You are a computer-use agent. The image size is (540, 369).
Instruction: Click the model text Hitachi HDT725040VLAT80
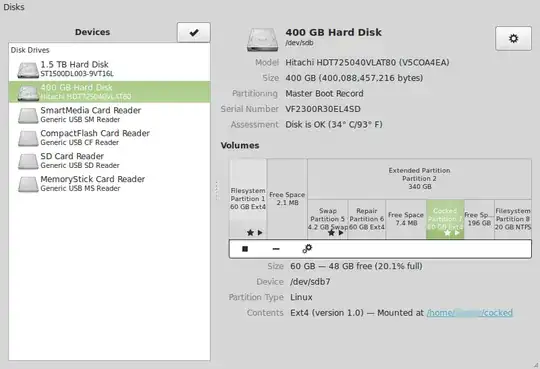pos(367,62)
